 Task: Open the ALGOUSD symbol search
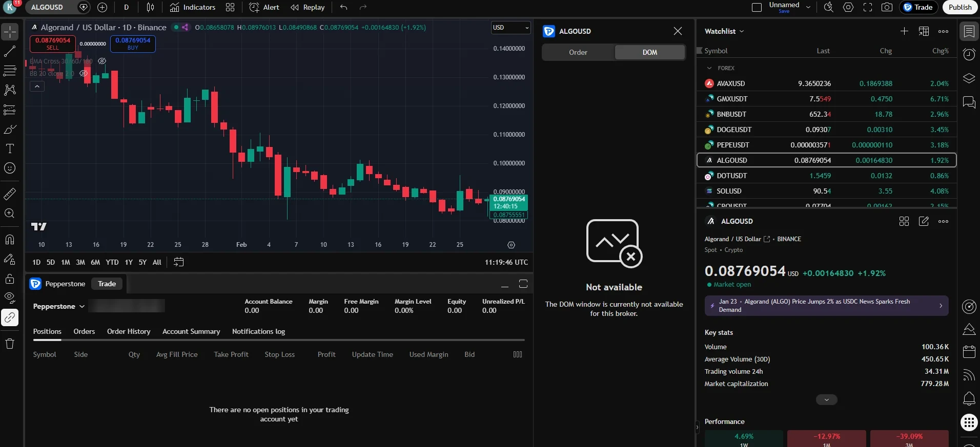click(47, 7)
